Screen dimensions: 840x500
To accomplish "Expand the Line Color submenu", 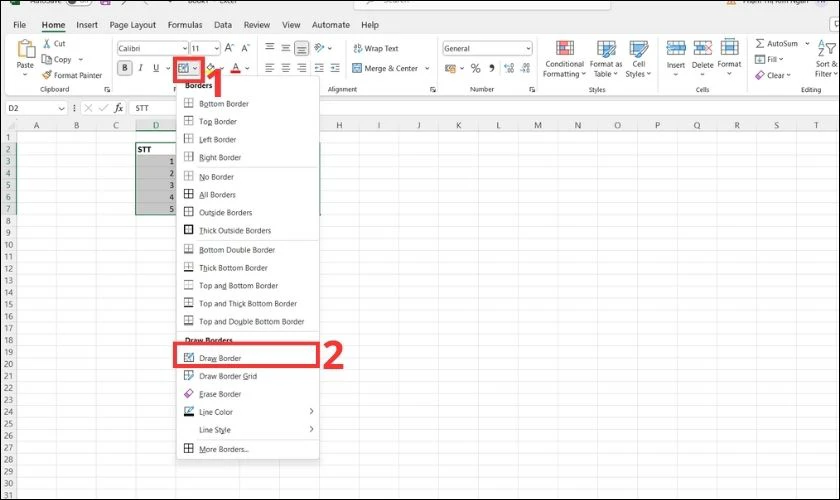I will click(248, 412).
